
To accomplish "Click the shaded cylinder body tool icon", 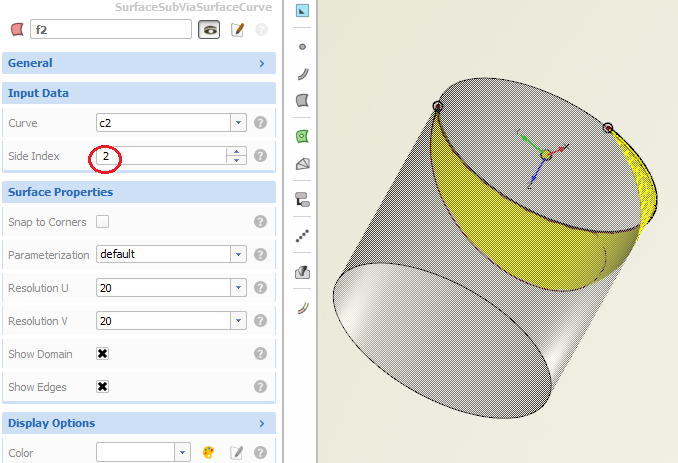I will [x=302, y=272].
